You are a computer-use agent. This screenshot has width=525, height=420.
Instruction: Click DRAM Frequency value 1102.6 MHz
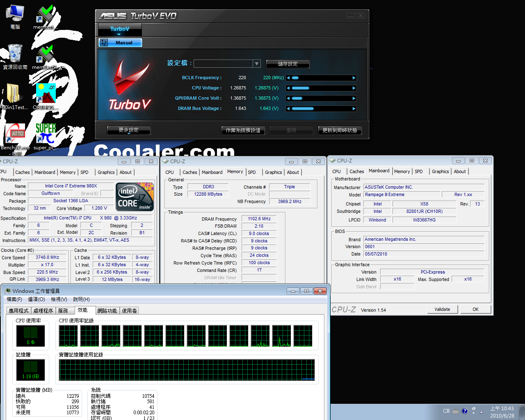tap(259, 219)
